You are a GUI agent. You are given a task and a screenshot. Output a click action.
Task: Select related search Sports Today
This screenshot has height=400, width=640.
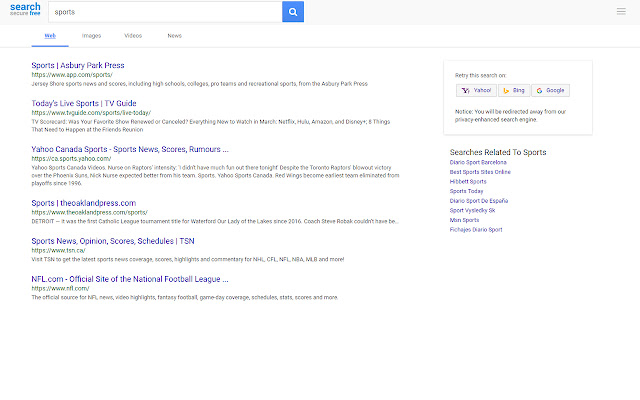tap(467, 191)
